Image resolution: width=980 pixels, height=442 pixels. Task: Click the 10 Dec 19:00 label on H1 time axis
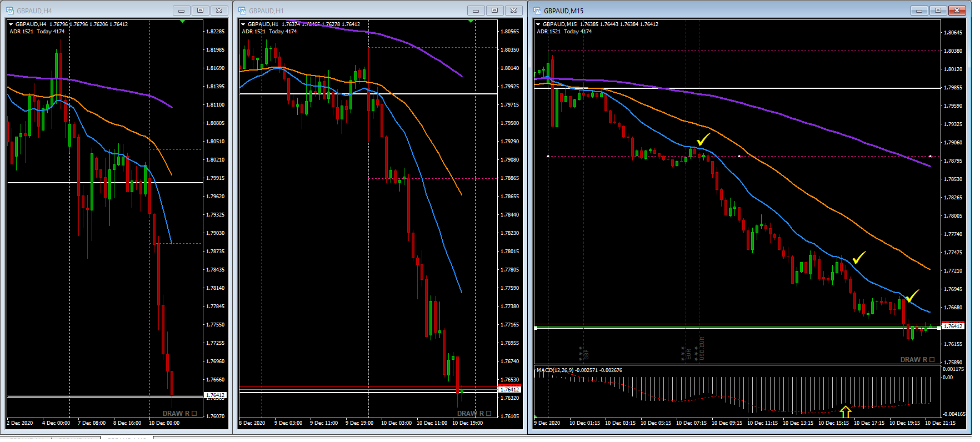point(467,423)
